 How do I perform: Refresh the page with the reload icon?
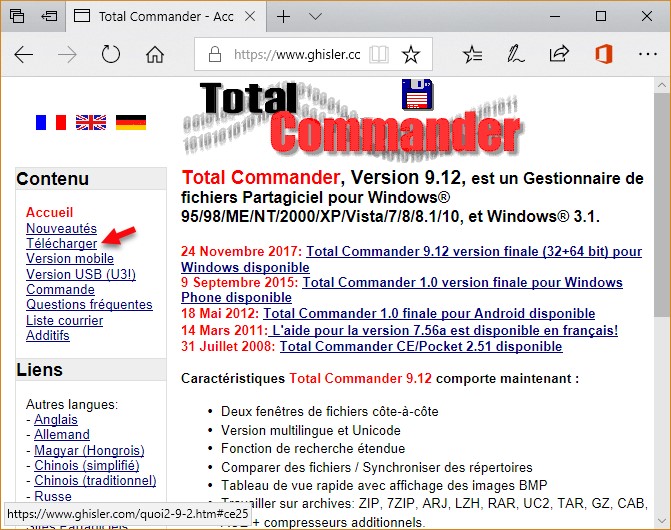click(x=111, y=54)
